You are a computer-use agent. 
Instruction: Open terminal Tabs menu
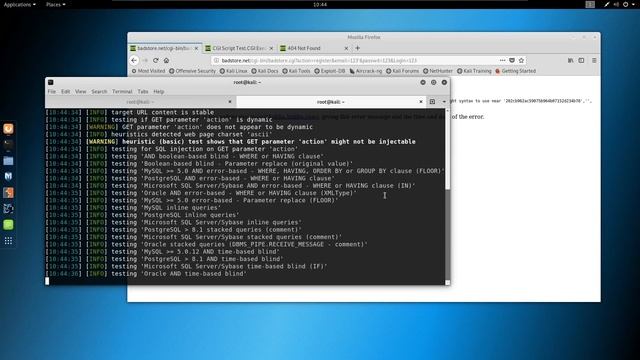click(143, 91)
